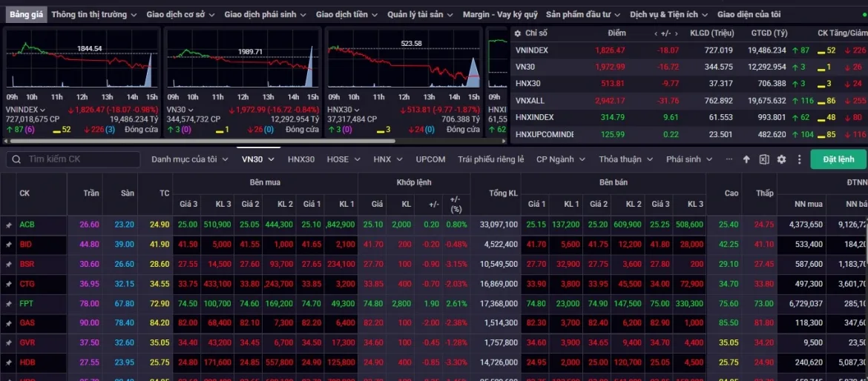This screenshot has height=381, width=868.
Task: Open HOSE board dropdown
Action: [343, 159]
